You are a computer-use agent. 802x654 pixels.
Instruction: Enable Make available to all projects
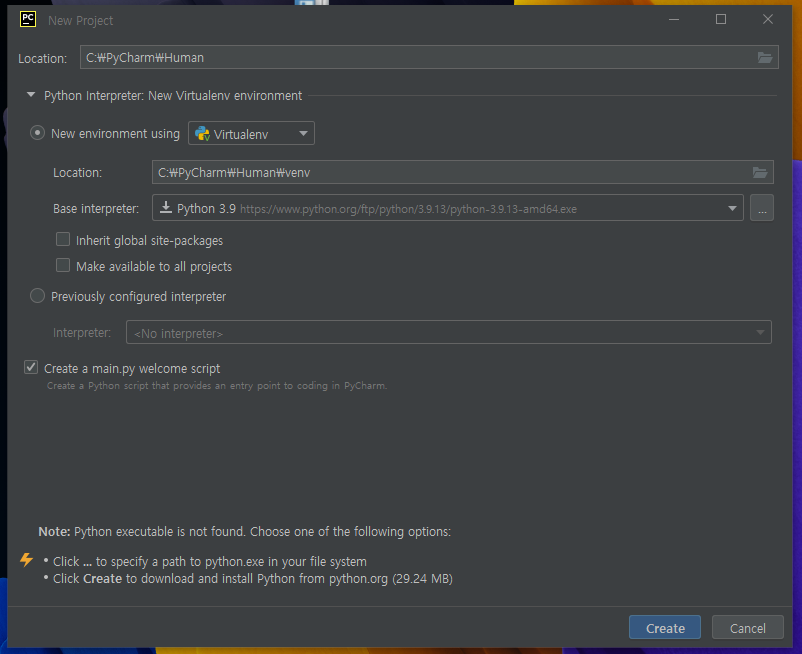pos(63,265)
